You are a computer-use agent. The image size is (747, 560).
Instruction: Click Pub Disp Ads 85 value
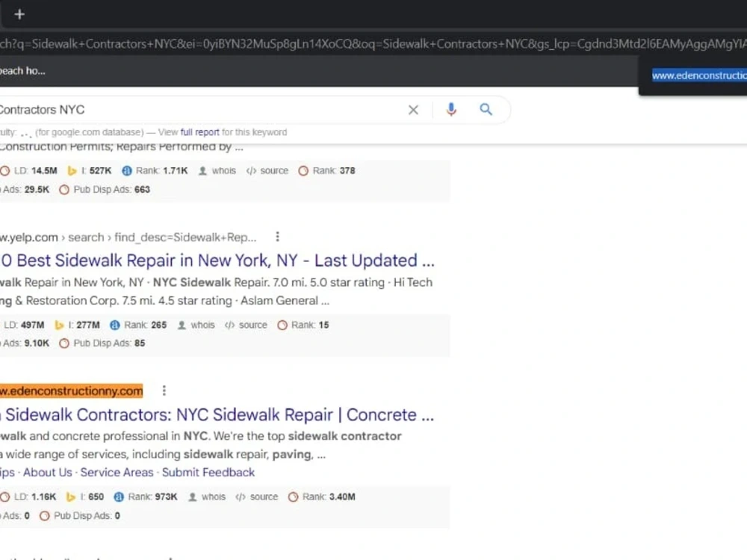140,343
